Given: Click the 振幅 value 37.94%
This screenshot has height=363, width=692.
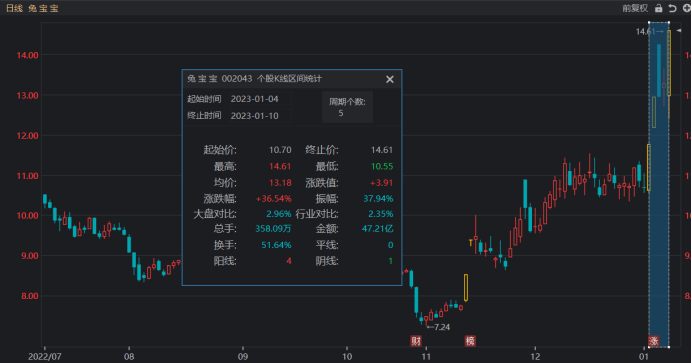Looking at the screenshot, I should (x=378, y=199).
